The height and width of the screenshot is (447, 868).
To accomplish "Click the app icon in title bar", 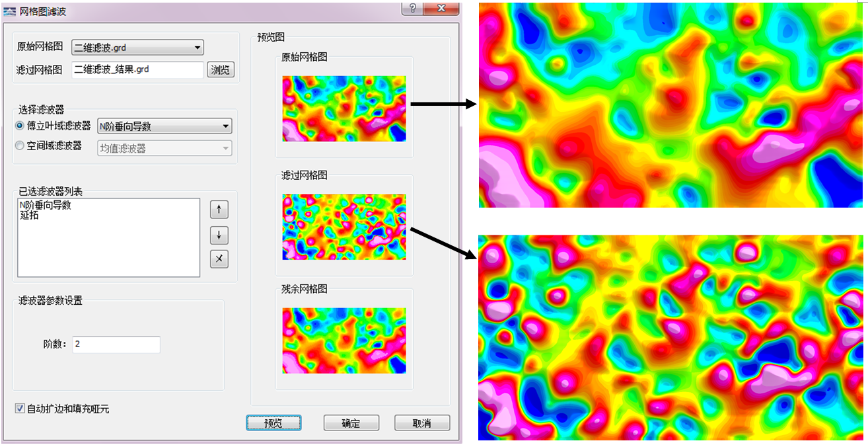I will [9, 11].
